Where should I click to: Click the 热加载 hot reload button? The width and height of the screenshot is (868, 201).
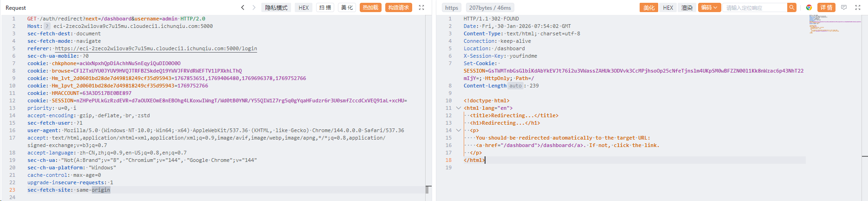pos(370,7)
